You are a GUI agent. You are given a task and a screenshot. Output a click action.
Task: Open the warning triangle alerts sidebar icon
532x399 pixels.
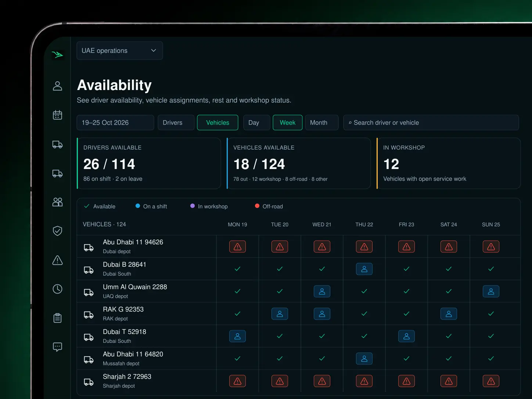coord(57,260)
